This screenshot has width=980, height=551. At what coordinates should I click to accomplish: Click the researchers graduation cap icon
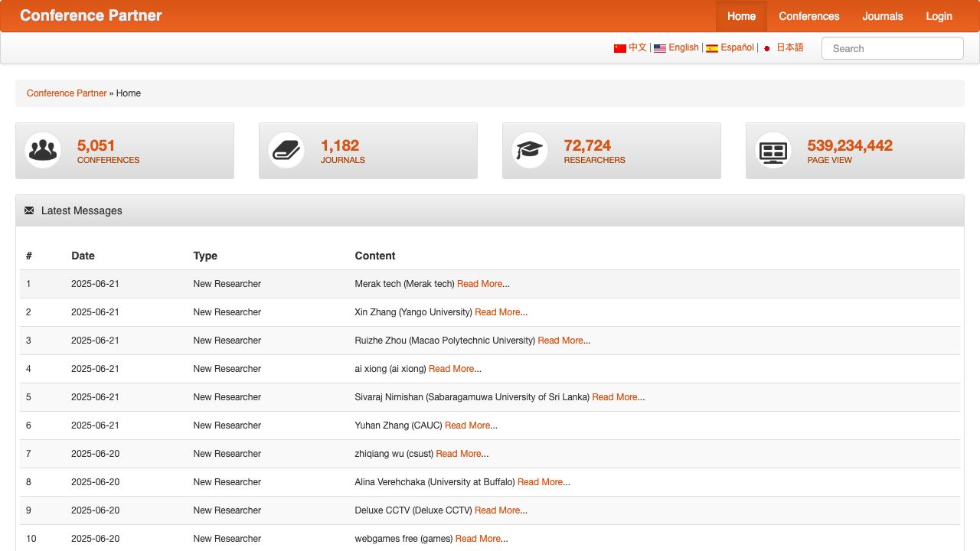pos(529,150)
